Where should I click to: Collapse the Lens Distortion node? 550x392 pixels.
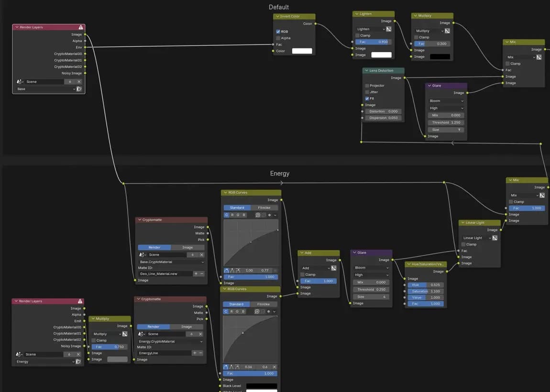(x=366, y=70)
